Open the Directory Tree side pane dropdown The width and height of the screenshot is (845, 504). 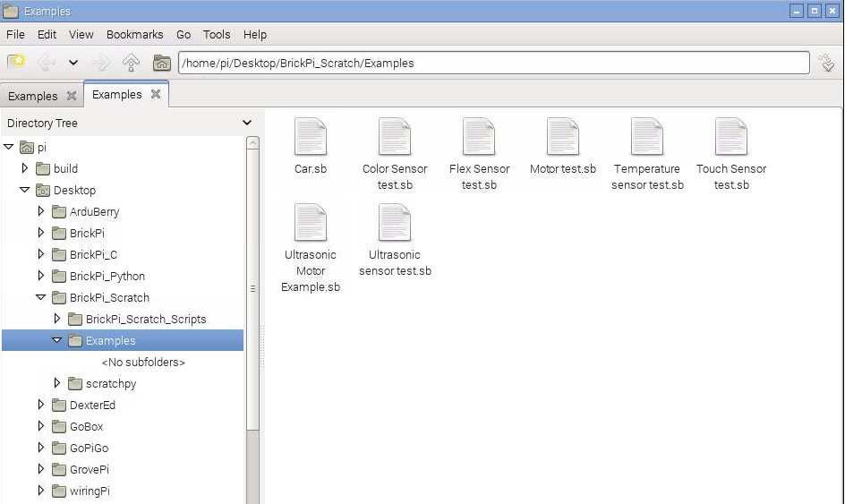pos(247,123)
